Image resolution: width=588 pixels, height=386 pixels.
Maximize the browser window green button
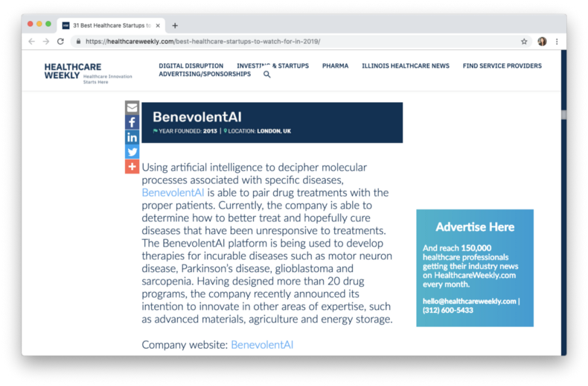click(x=48, y=24)
